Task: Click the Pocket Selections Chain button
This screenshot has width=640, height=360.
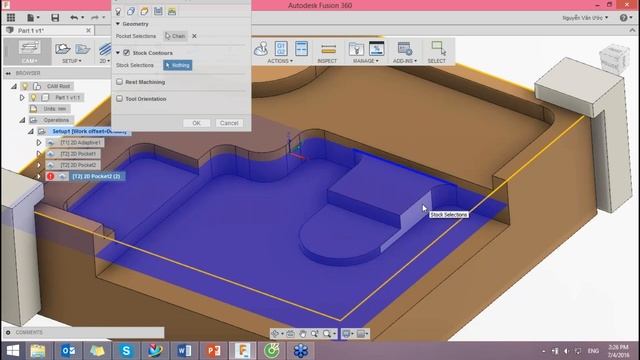Action: pyautogui.click(x=176, y=36)
